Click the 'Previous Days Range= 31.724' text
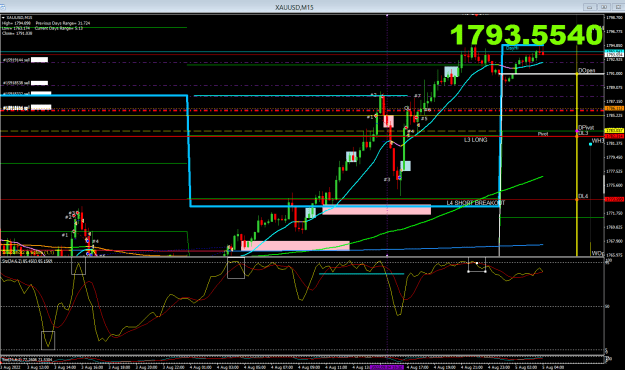Screen dimensions: 625x370 [x=63, y=23]
